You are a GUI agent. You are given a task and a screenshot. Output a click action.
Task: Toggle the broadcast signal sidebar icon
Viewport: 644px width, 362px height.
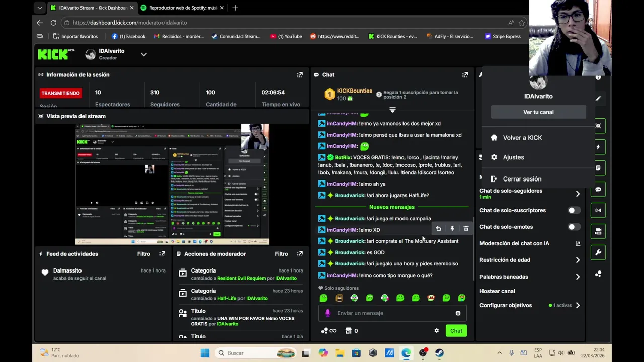coord(598,210)
